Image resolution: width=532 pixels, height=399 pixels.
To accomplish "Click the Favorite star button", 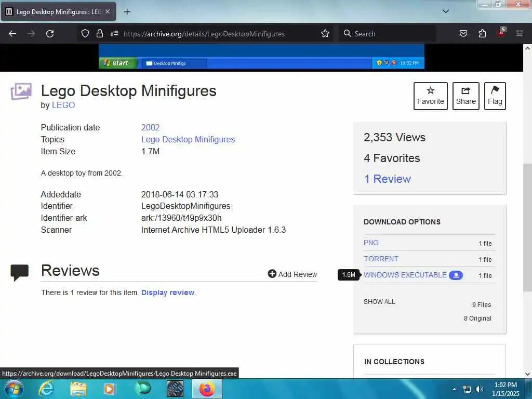I will pos(431,96).
